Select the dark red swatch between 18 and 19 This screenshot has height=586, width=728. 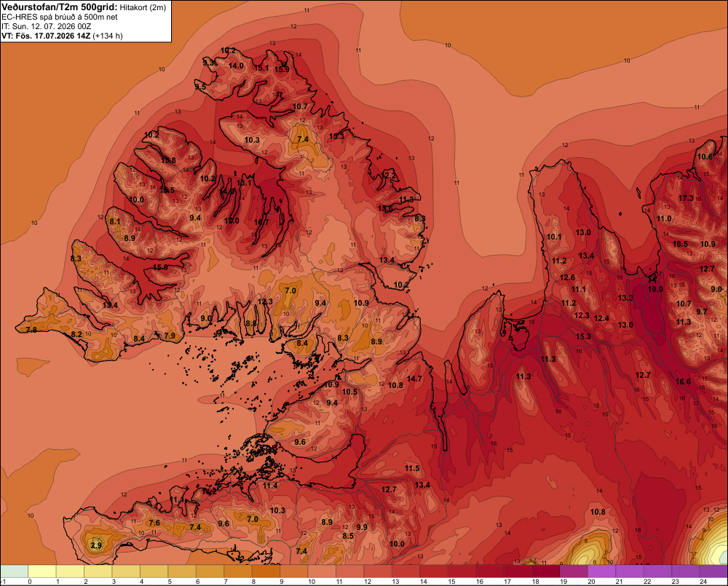pos(546,571)
